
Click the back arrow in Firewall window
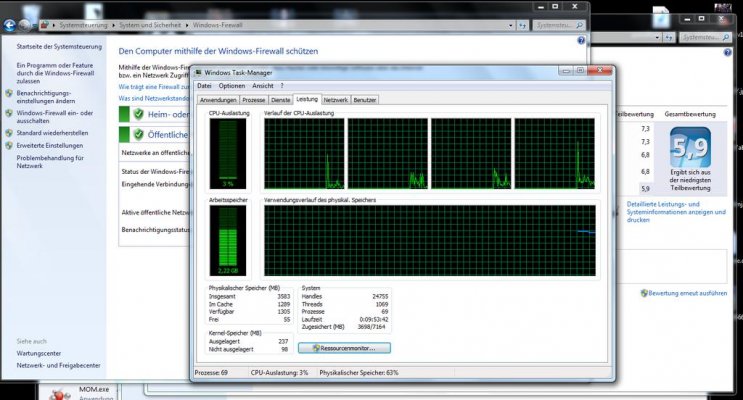pos(9,25)
